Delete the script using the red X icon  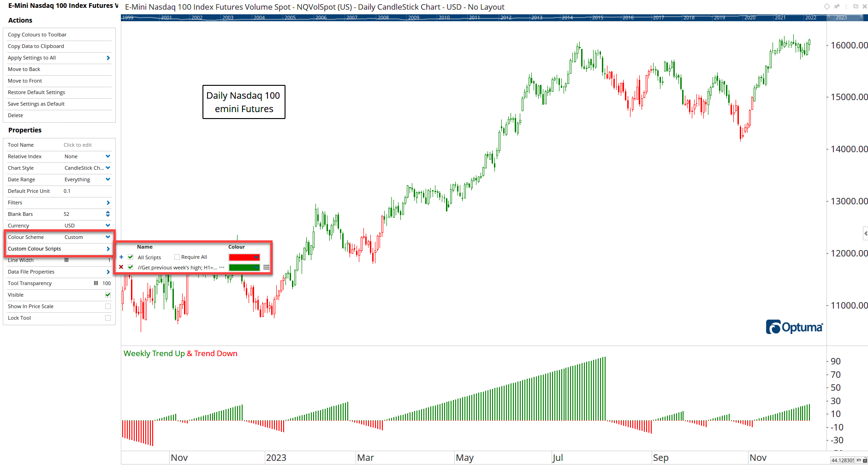pos(121,267)
